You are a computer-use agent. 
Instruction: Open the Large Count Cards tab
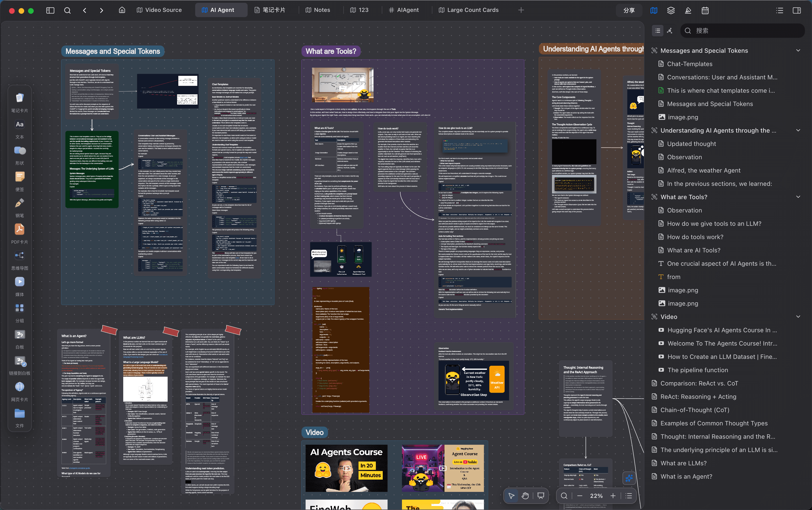pos(469,10)
